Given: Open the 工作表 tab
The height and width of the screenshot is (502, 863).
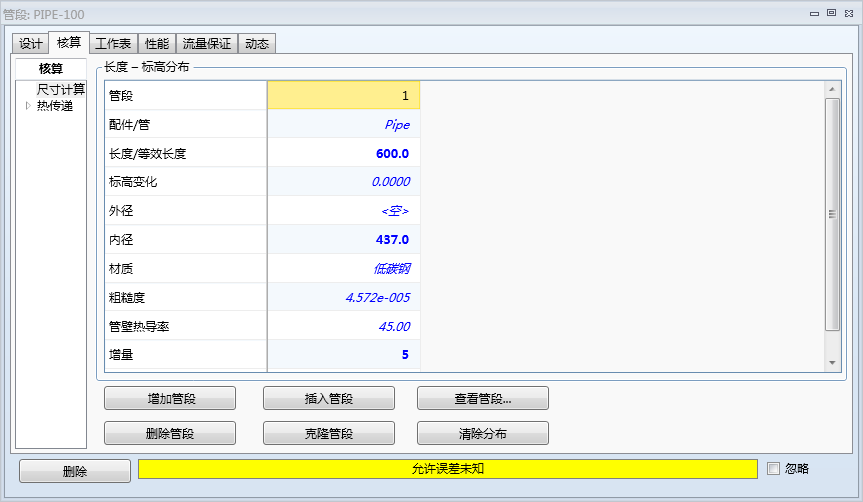Looking at the screenshot, I should (x=113, y=44).
